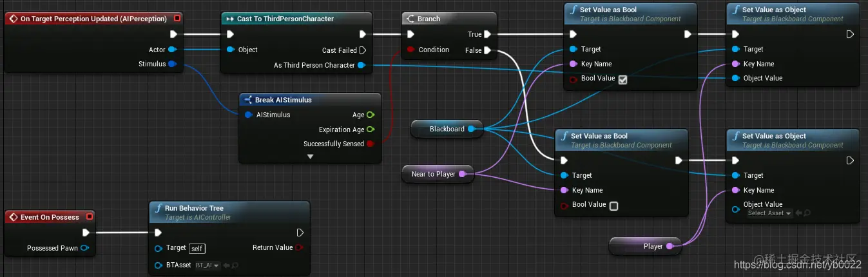Click the Object Value pin wired to character

point(736,78)
